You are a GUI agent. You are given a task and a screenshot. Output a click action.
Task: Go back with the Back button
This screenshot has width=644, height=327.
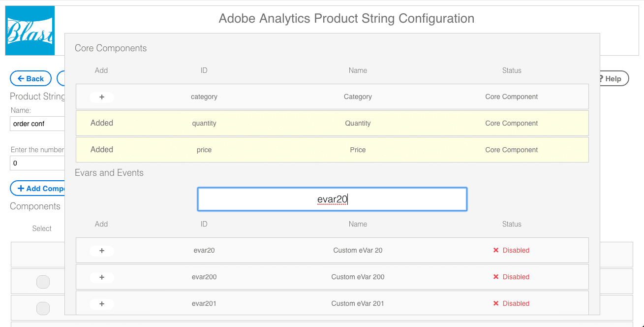(31, 79)
